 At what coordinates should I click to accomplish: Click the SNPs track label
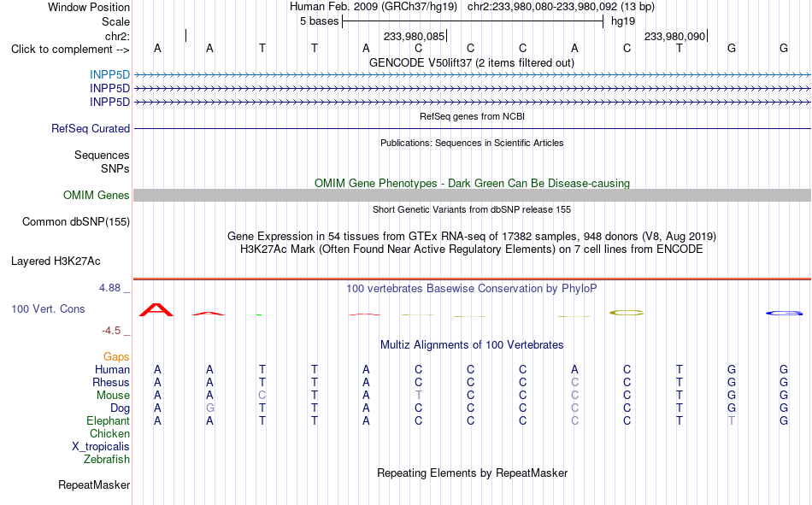click(x=115, y=168)
